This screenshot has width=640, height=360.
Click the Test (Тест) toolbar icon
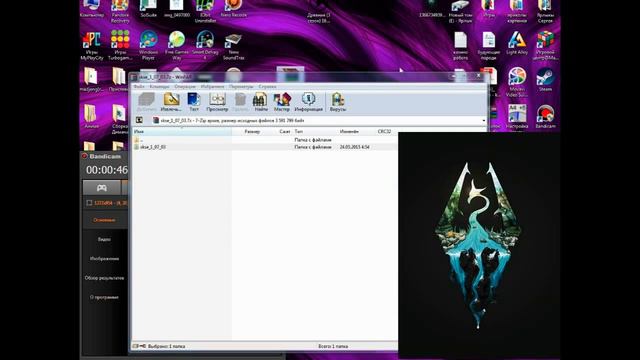tap(193, 102)
